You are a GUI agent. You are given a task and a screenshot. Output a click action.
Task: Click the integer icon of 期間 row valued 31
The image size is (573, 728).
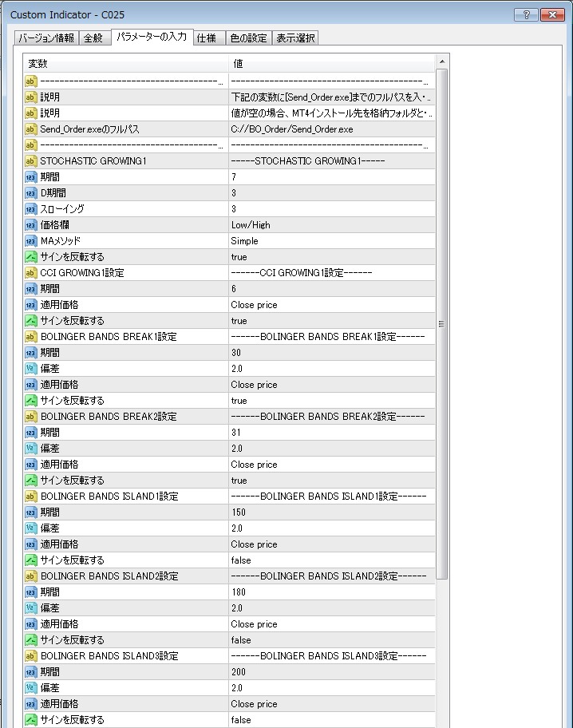(x=30, y=433)
